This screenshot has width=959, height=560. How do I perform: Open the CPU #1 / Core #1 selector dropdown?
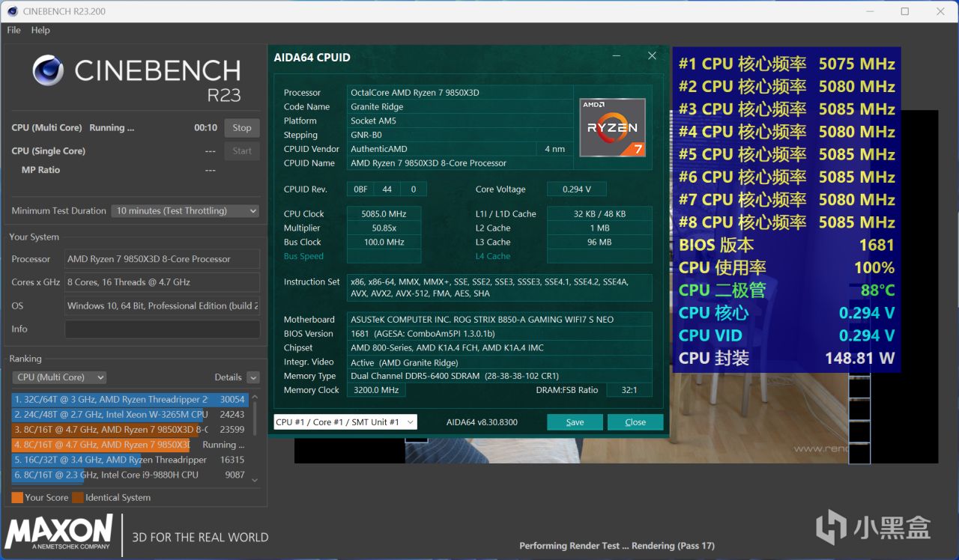click(345, 422)
